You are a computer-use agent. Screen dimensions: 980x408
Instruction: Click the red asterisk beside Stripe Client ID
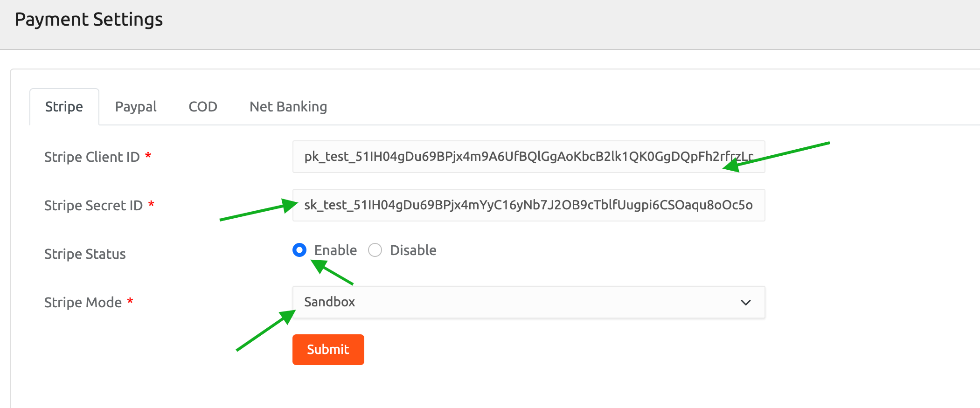click(148, 155)
